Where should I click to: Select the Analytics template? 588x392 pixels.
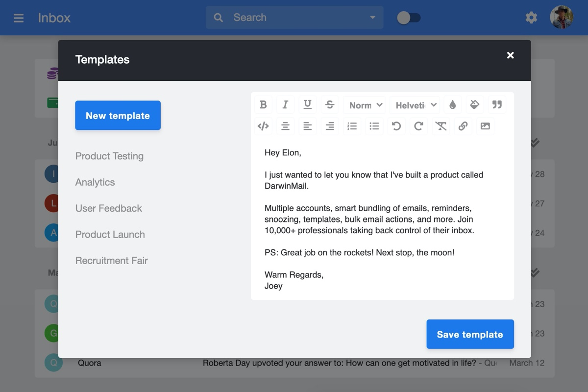[95, 182]
